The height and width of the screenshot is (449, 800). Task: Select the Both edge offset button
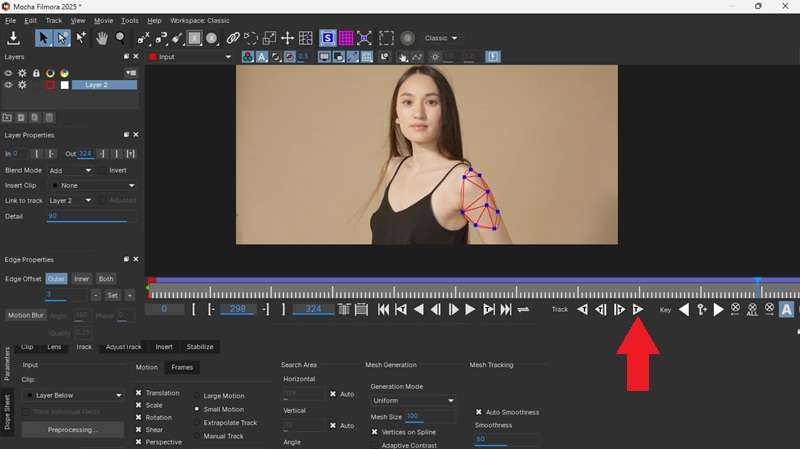[x=106, y=279]
